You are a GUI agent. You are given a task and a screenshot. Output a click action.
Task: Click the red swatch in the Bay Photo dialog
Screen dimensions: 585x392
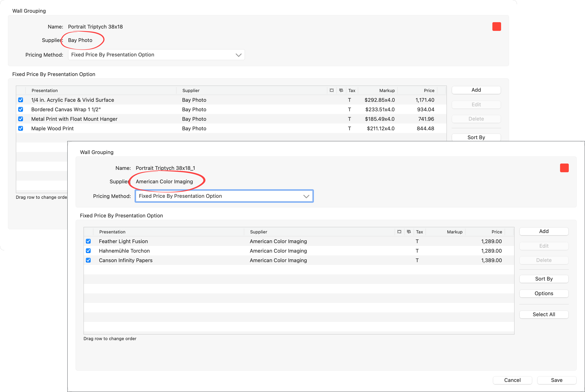click(x=496, y=27)
